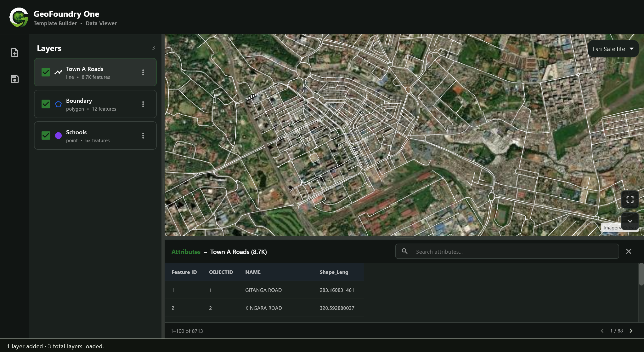
Task: Click the 320.592880037 length value
Action: 337,308
